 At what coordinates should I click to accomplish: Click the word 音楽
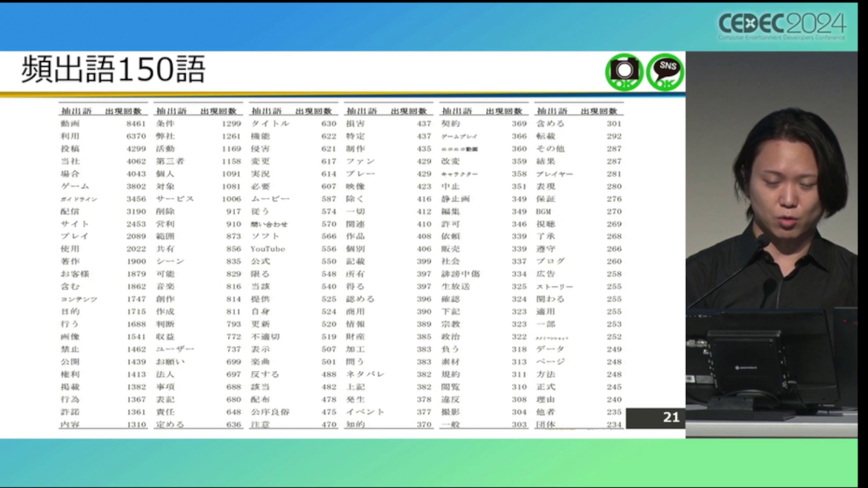click(x=165, y=286)
